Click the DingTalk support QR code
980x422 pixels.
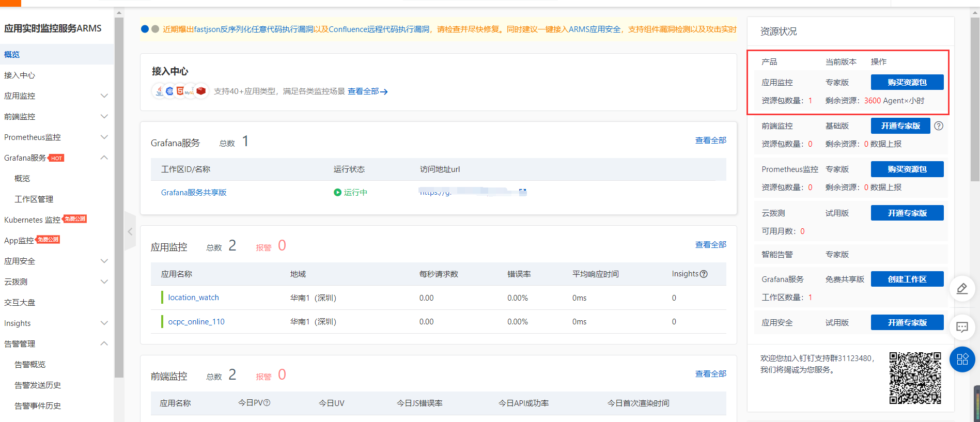pos(915,378)
